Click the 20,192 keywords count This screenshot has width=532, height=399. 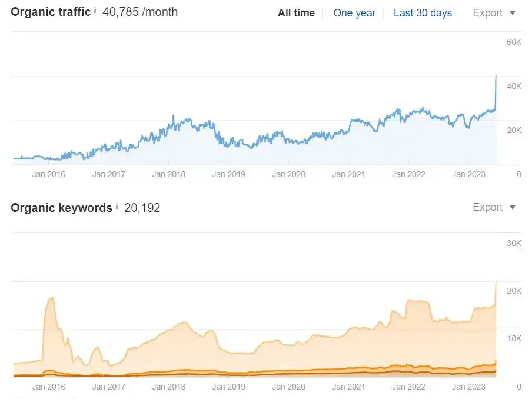tap(142, 208)
